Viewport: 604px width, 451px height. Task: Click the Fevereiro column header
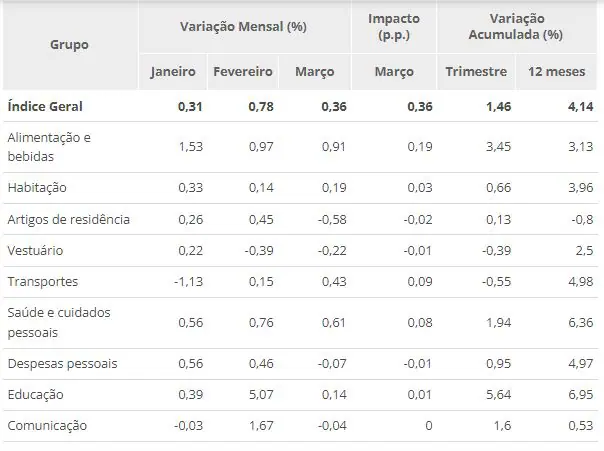243,72
